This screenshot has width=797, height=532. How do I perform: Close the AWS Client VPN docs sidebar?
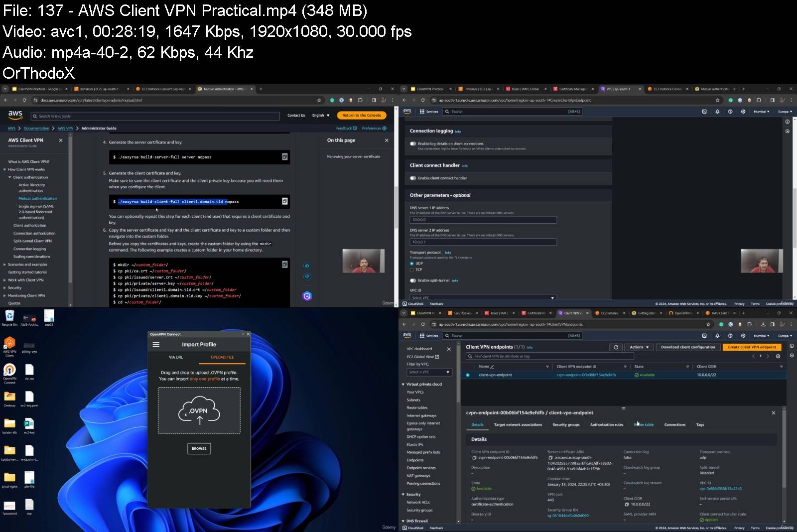(x=61, y=140)
